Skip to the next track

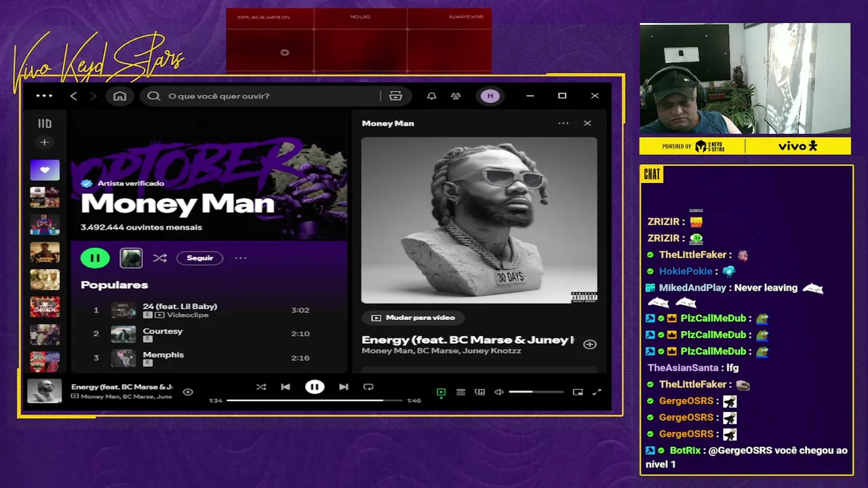pyautogui.click(x=344, y=387)
